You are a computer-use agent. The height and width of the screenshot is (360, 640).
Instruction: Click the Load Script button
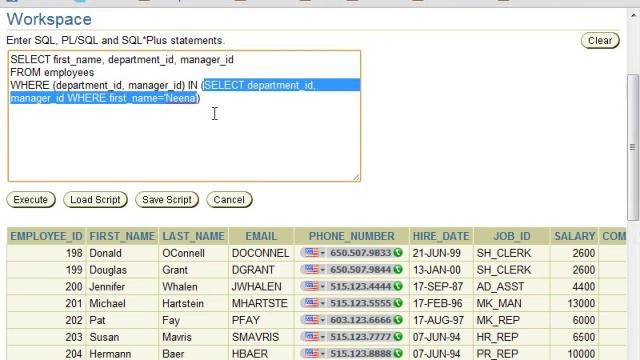(95, 200)
